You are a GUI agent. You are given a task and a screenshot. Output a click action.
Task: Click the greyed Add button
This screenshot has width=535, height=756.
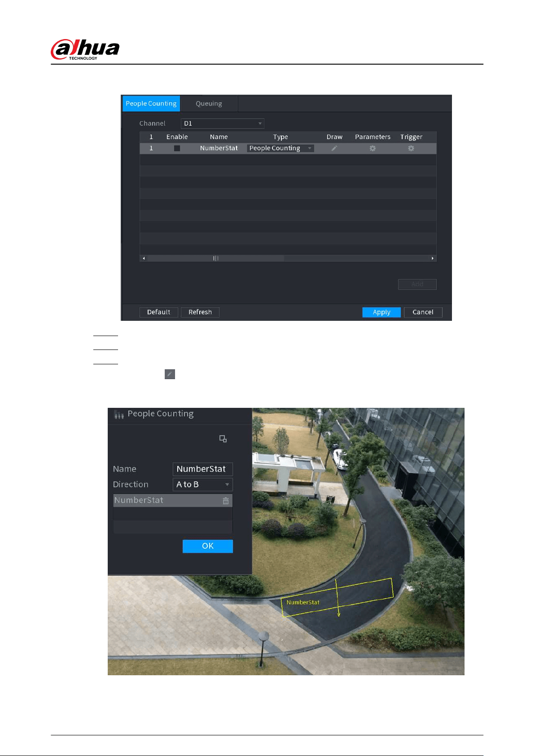coord(417,284)
